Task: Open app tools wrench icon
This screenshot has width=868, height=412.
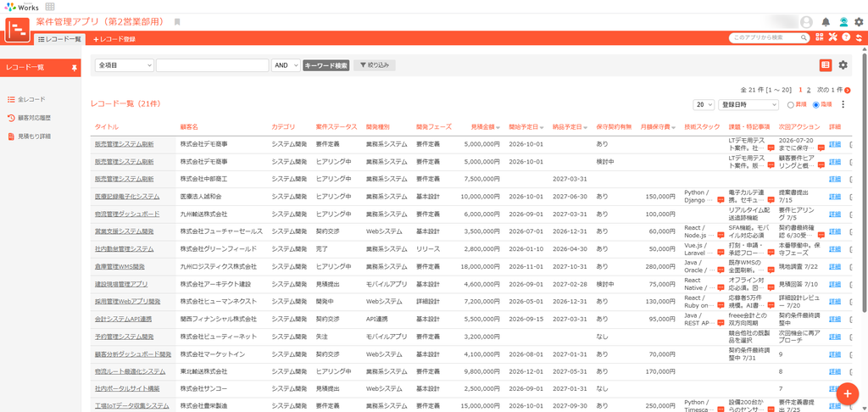Action: pos(833,37)
